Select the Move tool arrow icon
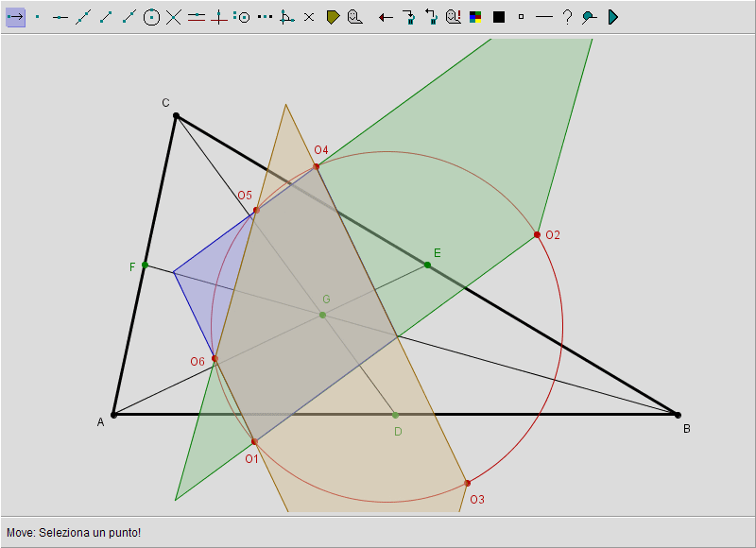 pos(15,17)
